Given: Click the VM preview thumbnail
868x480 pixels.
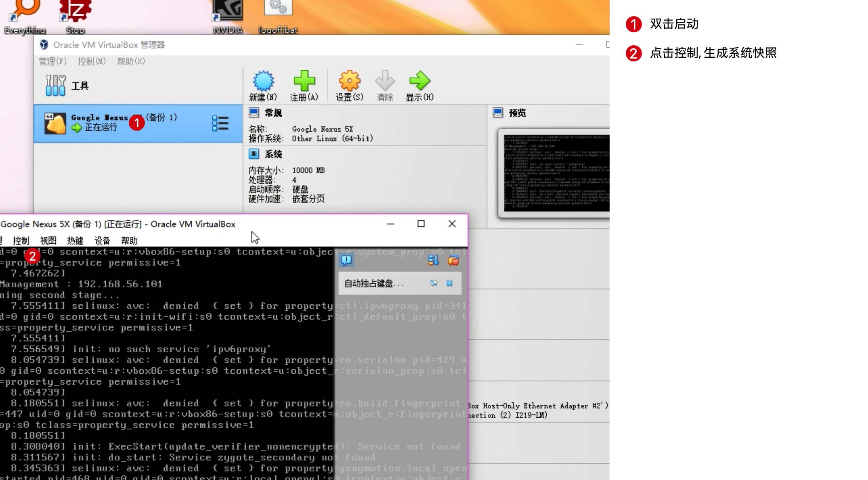Looking at the screenshot, I should [555, 173].
